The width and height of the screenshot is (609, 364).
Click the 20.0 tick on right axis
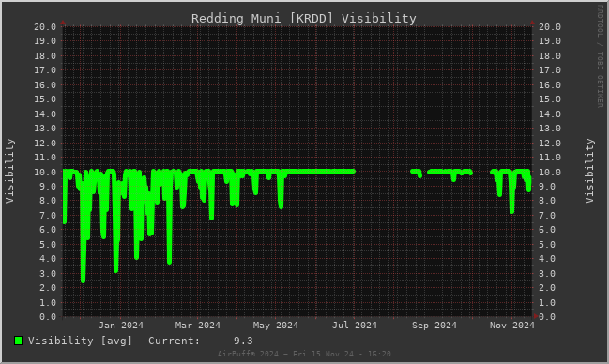[550, 27]
